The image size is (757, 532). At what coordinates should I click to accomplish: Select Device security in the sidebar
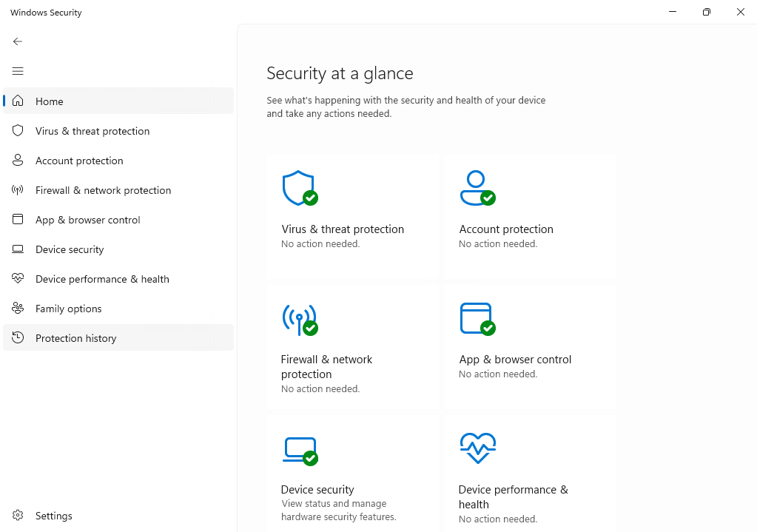click(70, 249)
